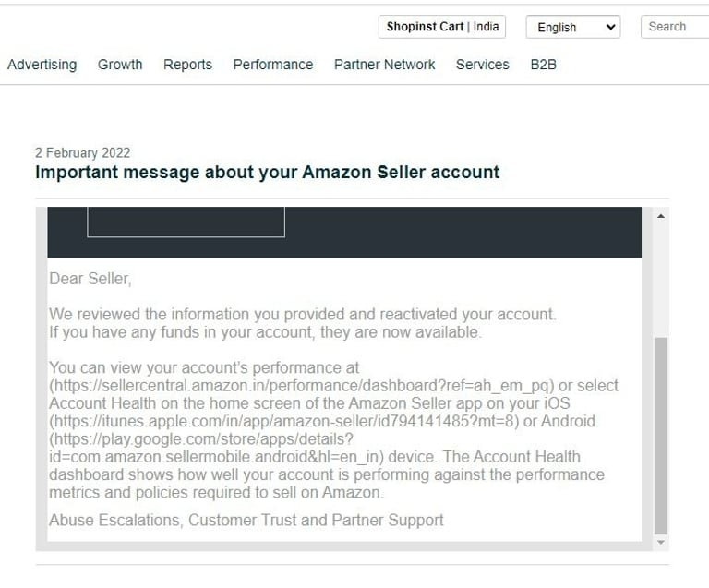Click the message scrollbar down arrow
The image size is (709, 588).
point(661,542)
